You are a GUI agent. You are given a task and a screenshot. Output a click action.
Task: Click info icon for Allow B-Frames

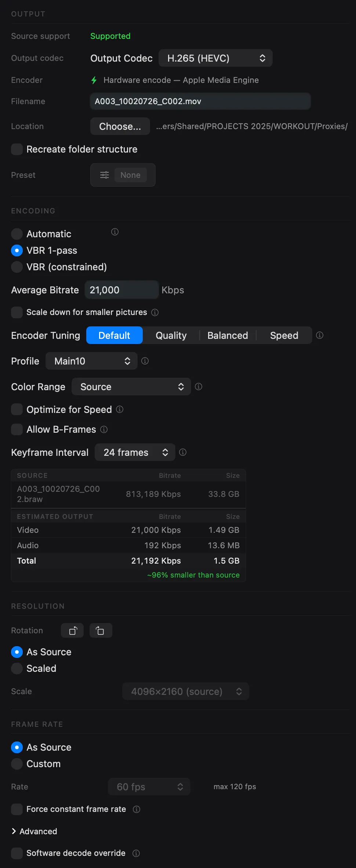tap(104, 429)
